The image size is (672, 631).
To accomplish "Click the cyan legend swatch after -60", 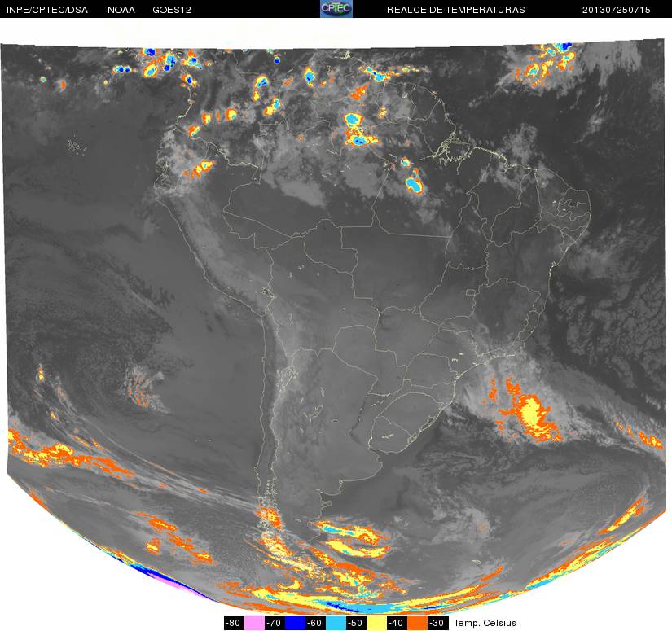I will pyautogui.click(x=336, y=623).
